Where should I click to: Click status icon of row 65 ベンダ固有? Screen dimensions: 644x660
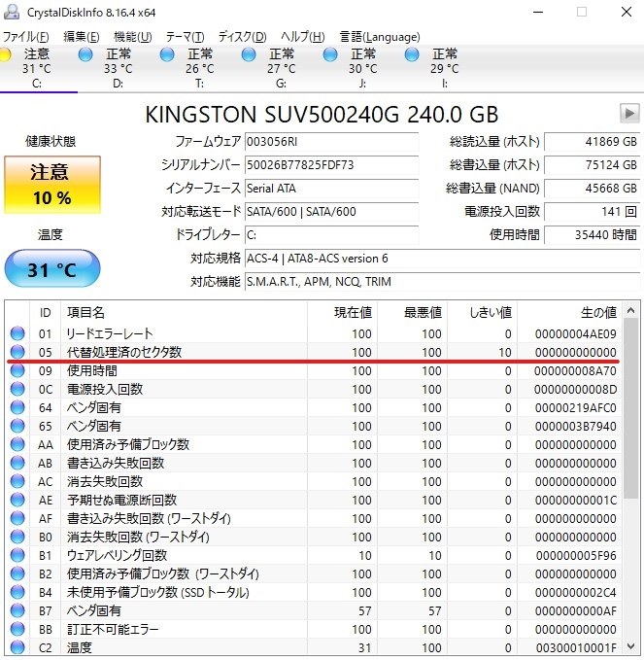[x=17, y=426]
